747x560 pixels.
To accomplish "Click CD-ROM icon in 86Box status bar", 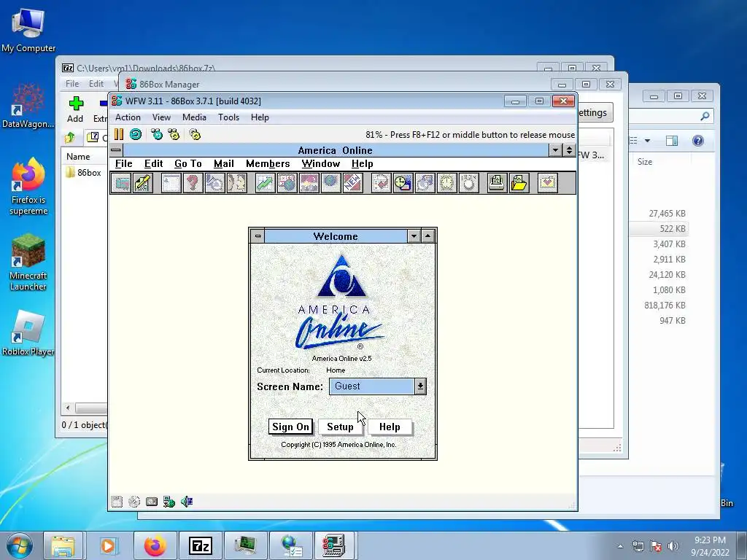I will (x=134, y=502).
